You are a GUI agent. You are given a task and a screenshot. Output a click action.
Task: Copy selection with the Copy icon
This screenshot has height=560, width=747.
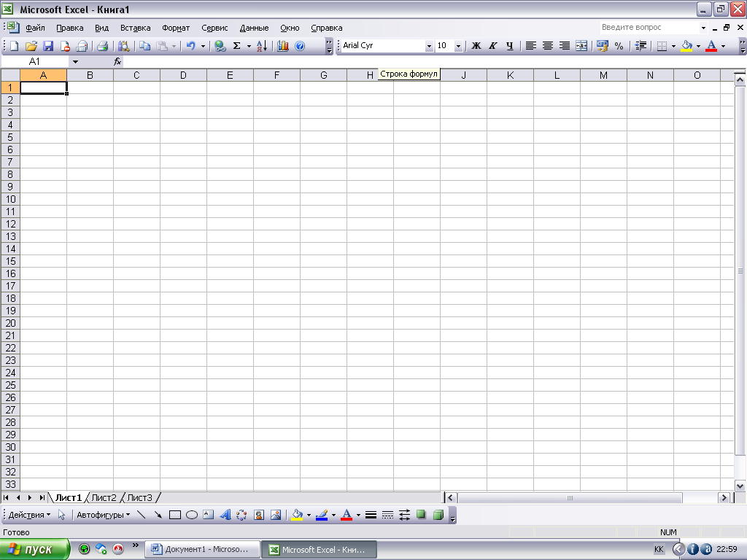(145, 46)
